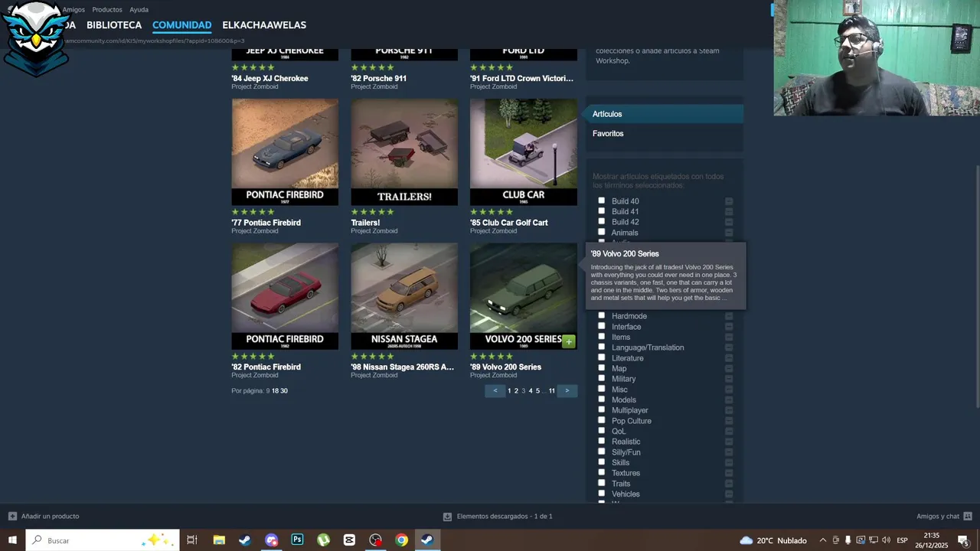Check the Vehicles tag filter
This screenshot has width=980, height=551.
tap(601, 494)
